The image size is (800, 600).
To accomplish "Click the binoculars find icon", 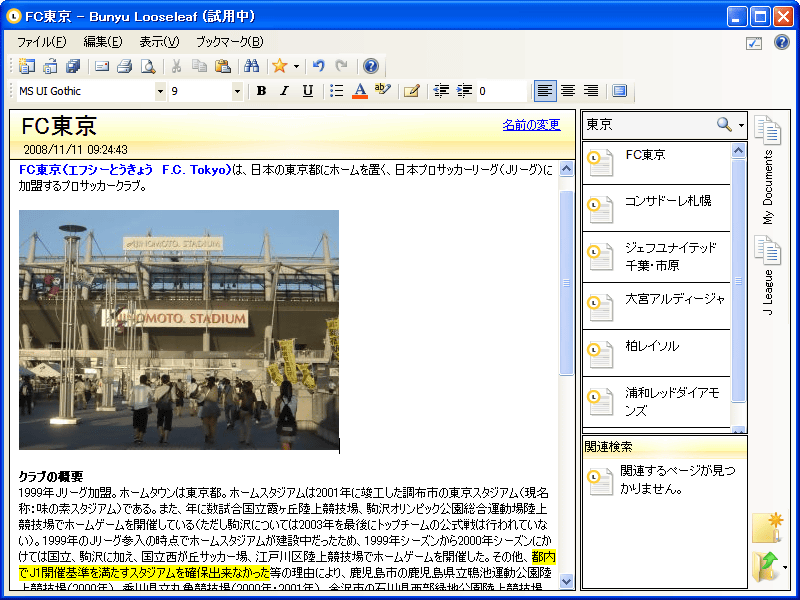I will tap(252, 66).
